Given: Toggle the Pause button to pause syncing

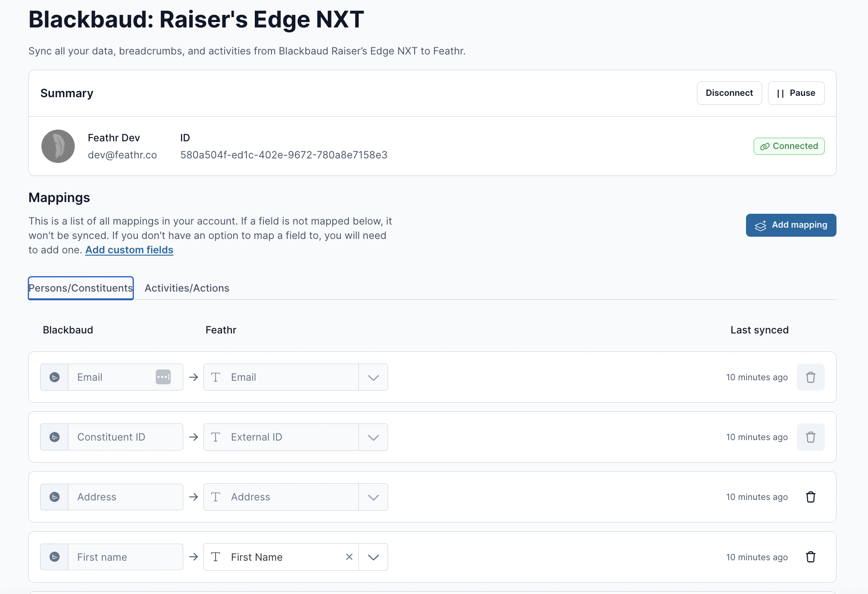Looking at the screenshot, I should (796, 93).
